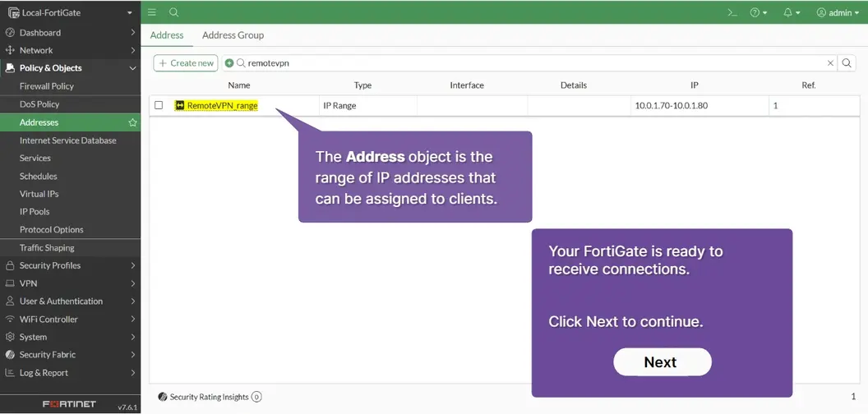Open the help question mark menu

(759, 12)
